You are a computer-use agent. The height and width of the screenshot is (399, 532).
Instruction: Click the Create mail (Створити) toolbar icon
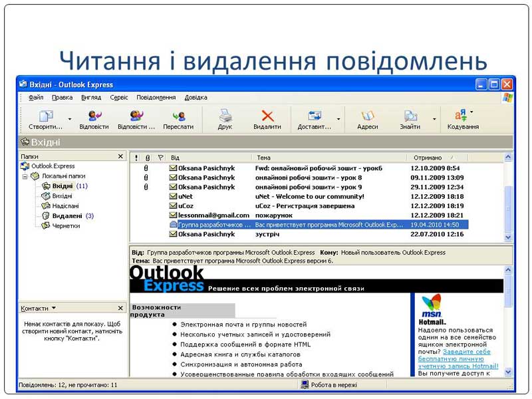point(46,116)
